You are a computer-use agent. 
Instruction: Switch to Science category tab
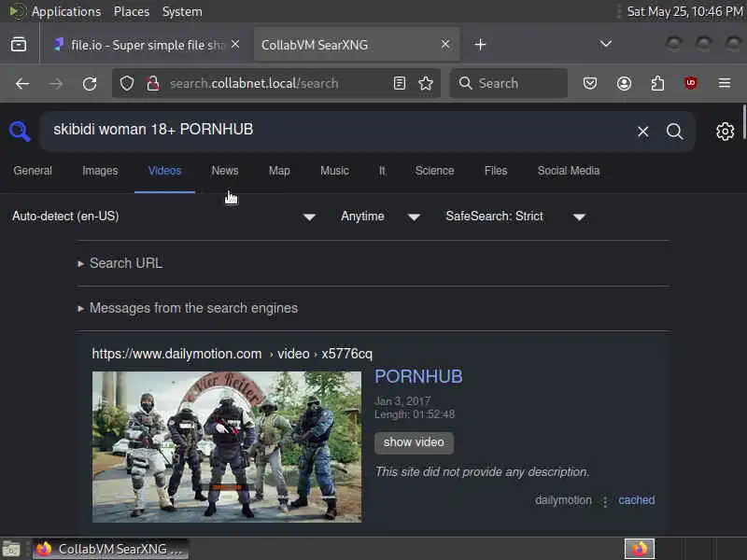click(434, 171)
